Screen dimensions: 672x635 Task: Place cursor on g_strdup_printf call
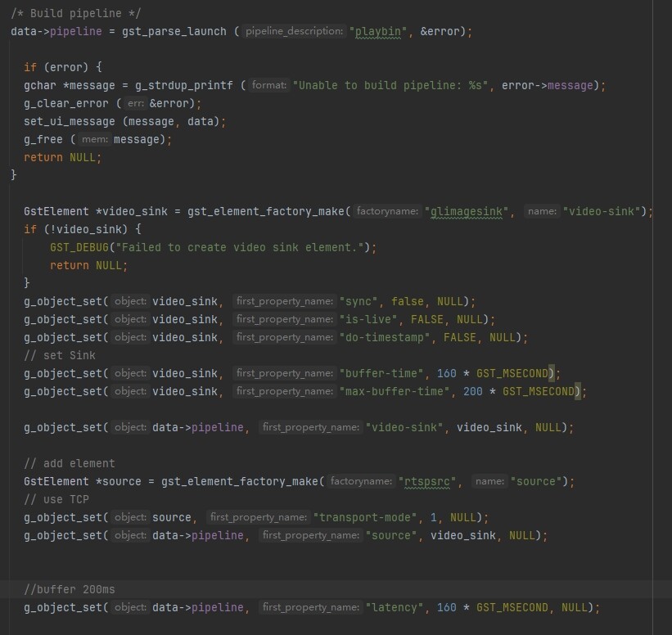(184, 85)
